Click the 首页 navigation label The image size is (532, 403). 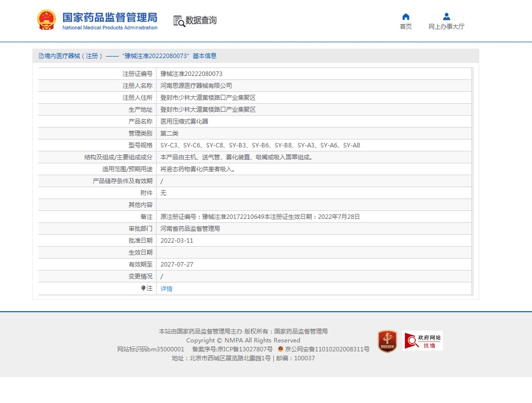406,26
